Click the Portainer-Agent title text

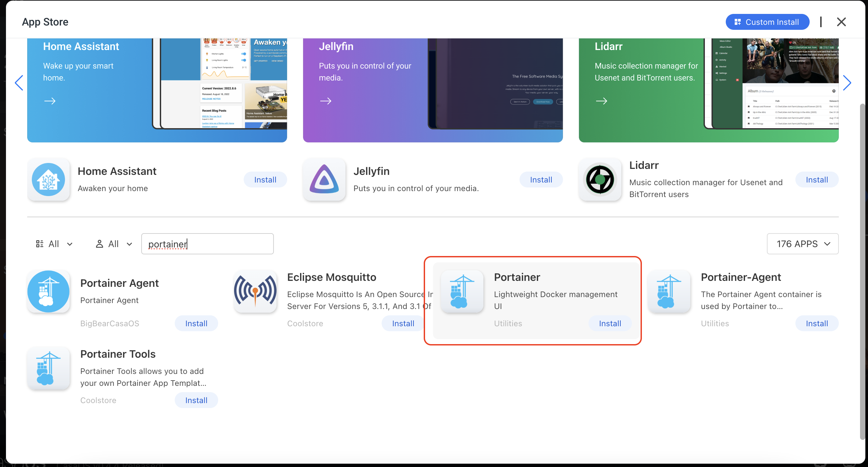pos(741,278)
